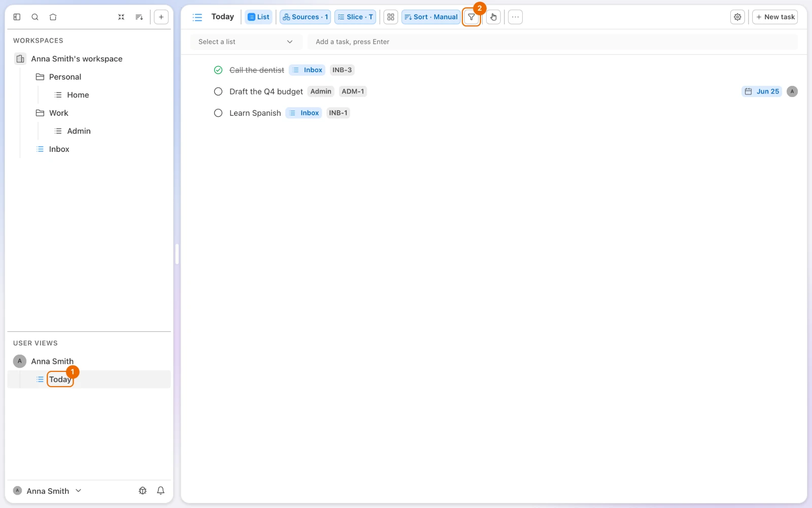The height and width of the screenshot is (508, 812).
Task: Open the grid layout icon
Action: coord(391,17)
